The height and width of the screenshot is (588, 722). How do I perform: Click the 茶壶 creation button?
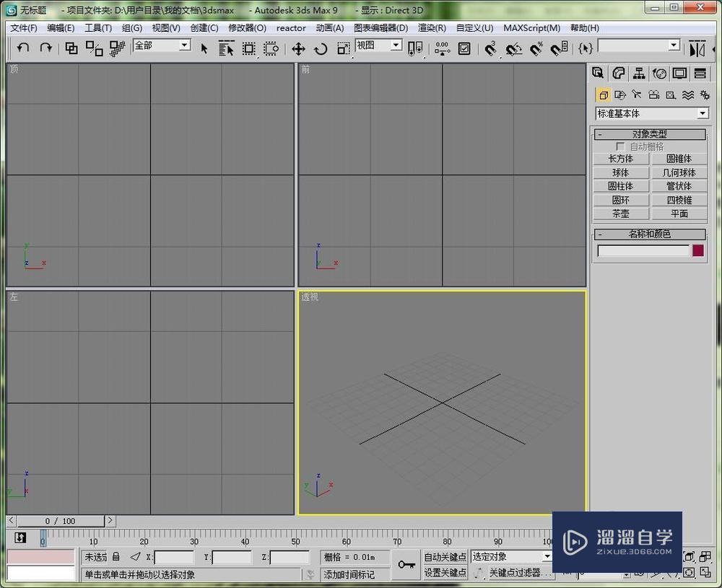(x=620, y=214)
